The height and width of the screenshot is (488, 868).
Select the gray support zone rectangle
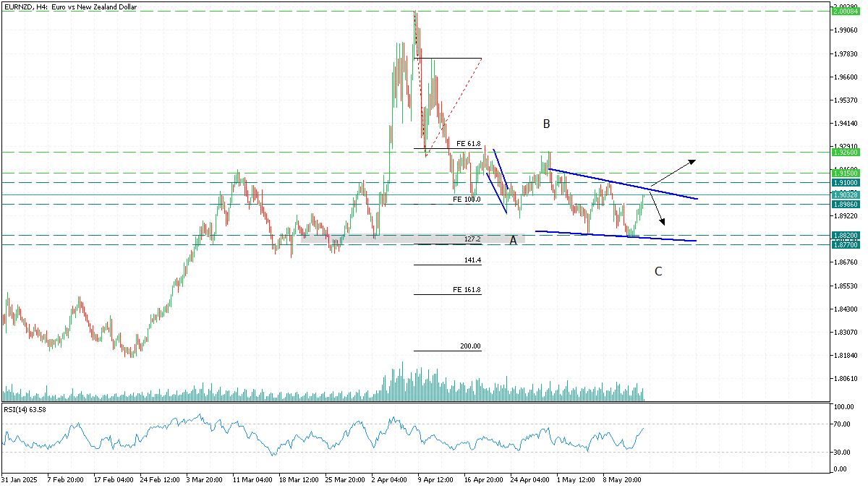pos(414,239)
